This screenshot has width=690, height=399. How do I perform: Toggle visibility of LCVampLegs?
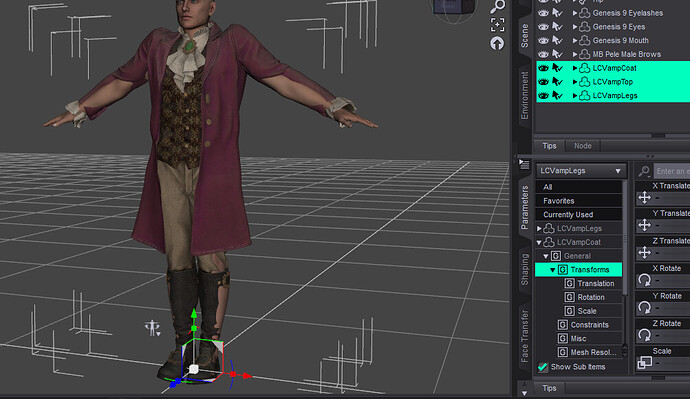pyautogui.click(x=543, y=95)
